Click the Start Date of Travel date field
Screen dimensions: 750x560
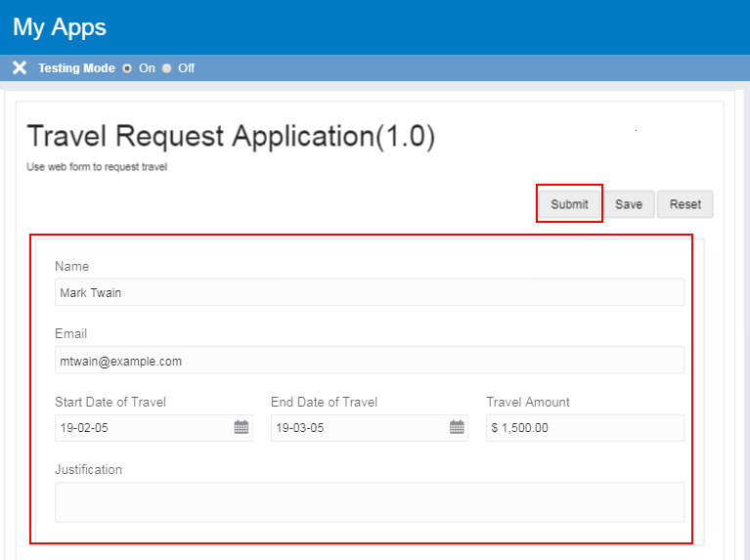pyautogui.click(x=142, y=428)
